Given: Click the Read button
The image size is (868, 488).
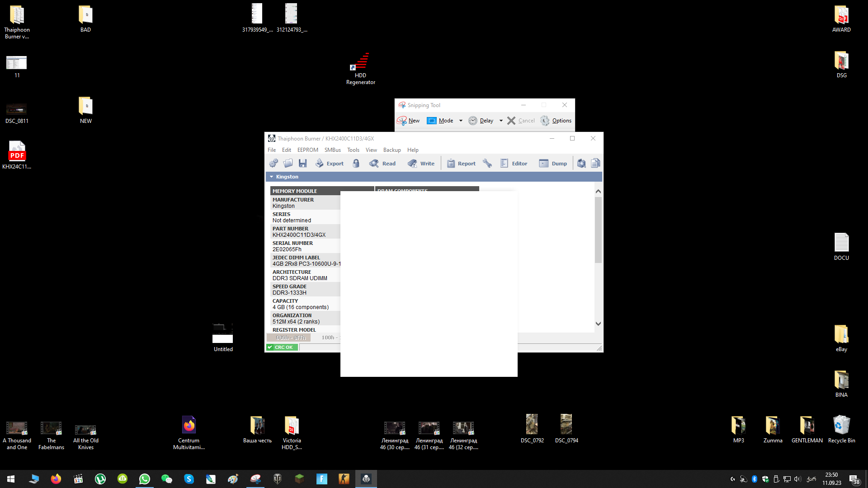Looking at the screenshot, I should click(x=382, y=164).
